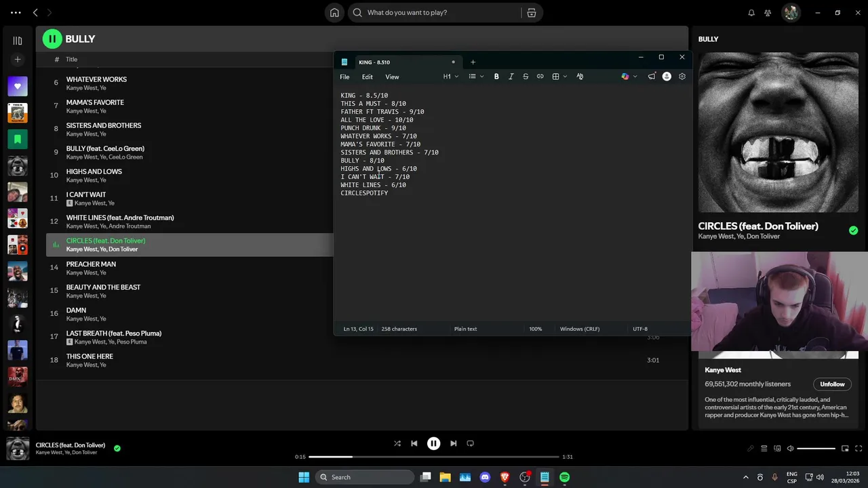The height and width of the screenshot is (488, 868).
Task: Open the 100% zoom status in Notepad
Action: (536, 329)
